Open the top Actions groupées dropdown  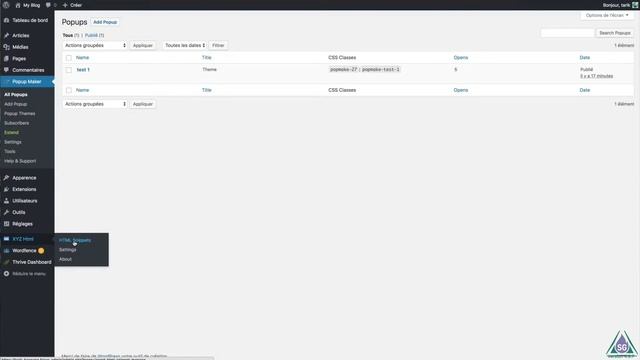tap(95, 45)
